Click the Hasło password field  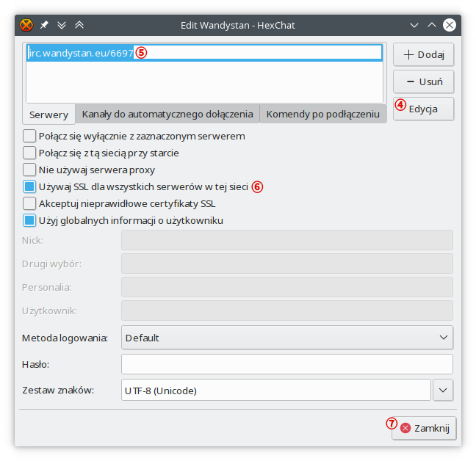point(287,364)
